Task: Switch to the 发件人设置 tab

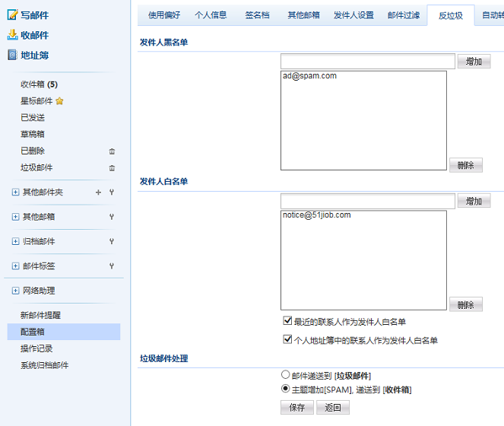Action: pos(353,15)
